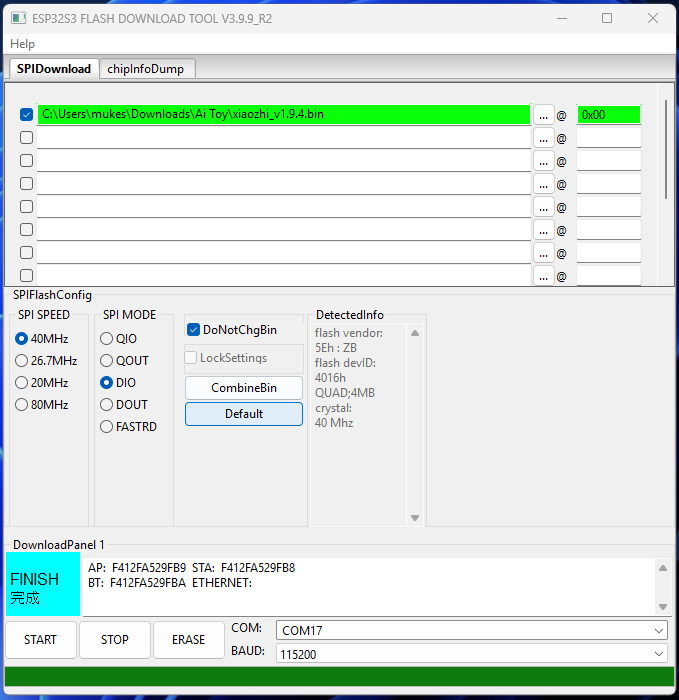The width and height of the screenshot is (679, 700).
Task: Open the BAUD rate dropdown showing 115200
Action: (x=472, y=654)
